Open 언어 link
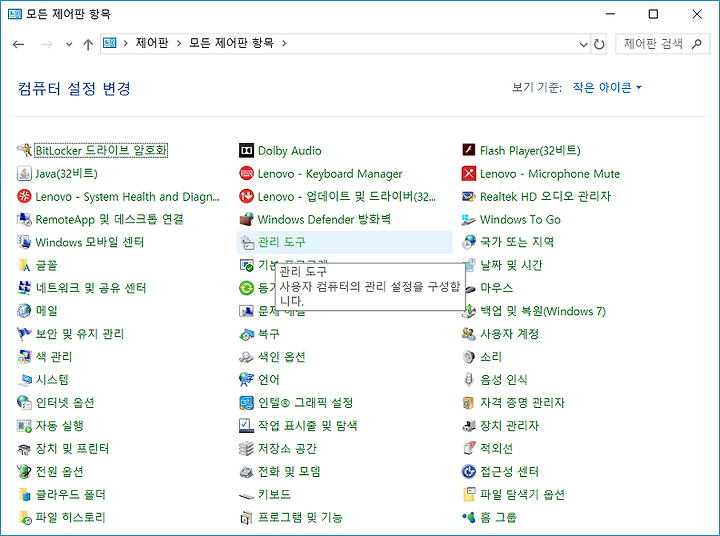Screen dimensions: 720x536 [x=269, y=379]
